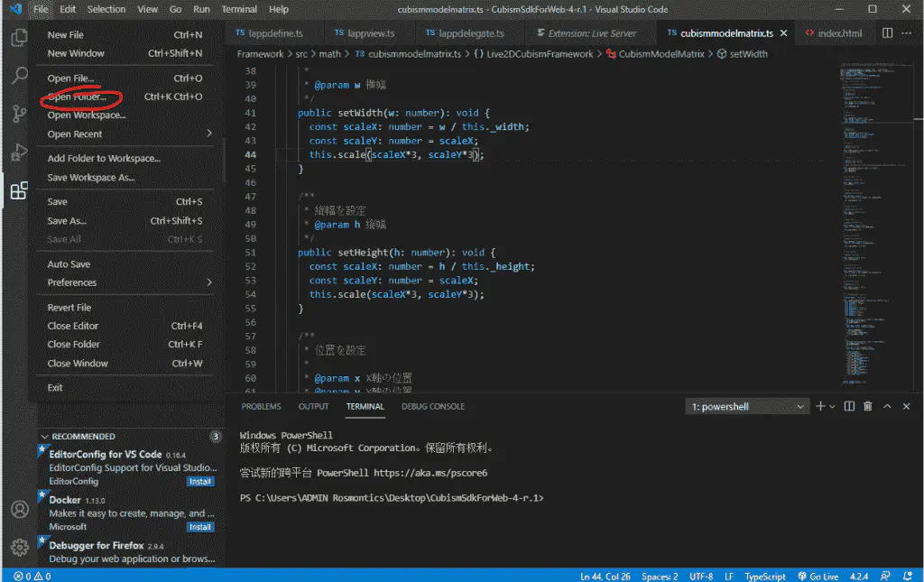This screenshot has width=924, height=582.
Task: Choose Exit from File menu
Action: click(125, 387)
